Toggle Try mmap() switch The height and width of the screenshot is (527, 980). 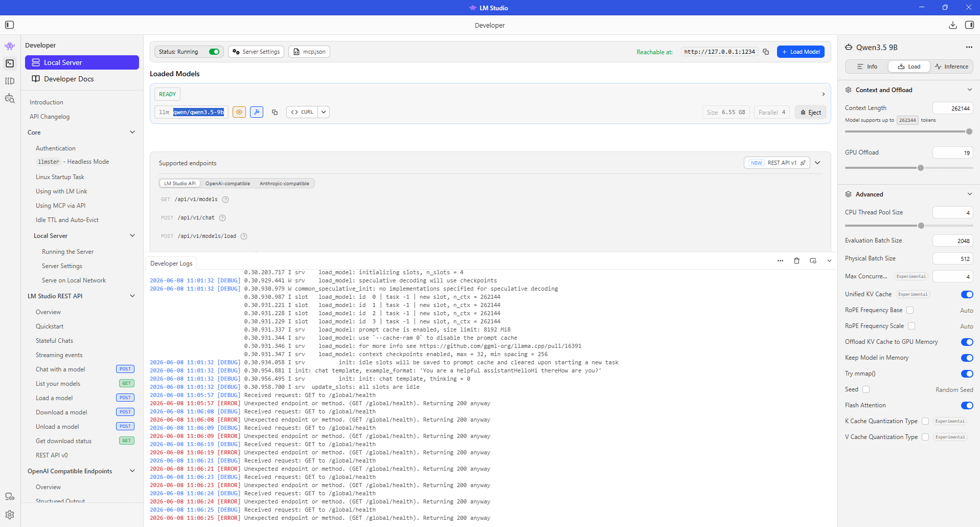[x=967, y=374]
